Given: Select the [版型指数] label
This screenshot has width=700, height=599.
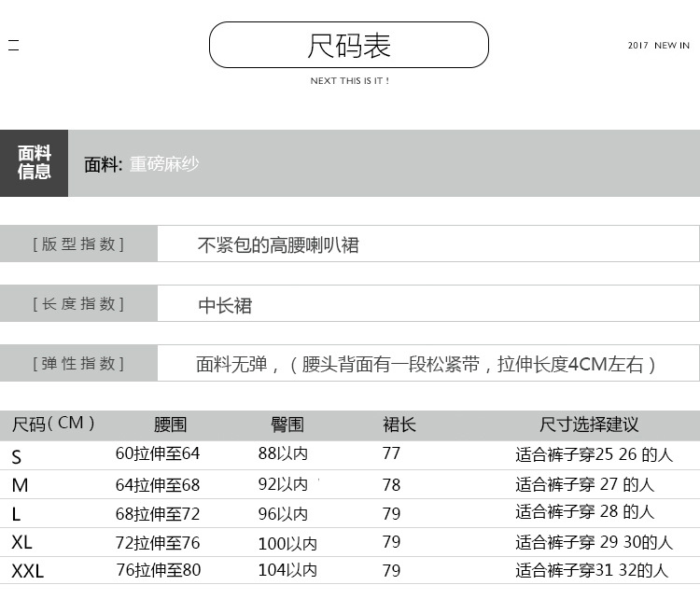Looking at the screenshot, I should 78,244.
